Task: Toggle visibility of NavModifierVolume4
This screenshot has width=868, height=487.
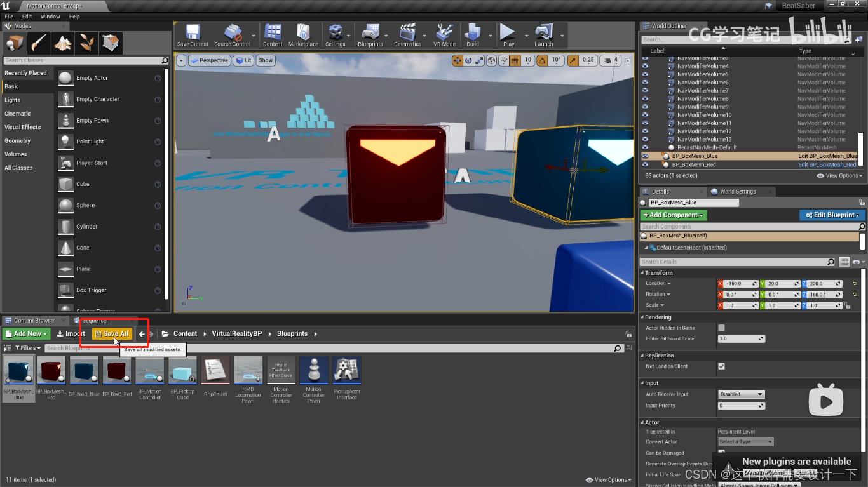Action: click(x=645, y=66)
